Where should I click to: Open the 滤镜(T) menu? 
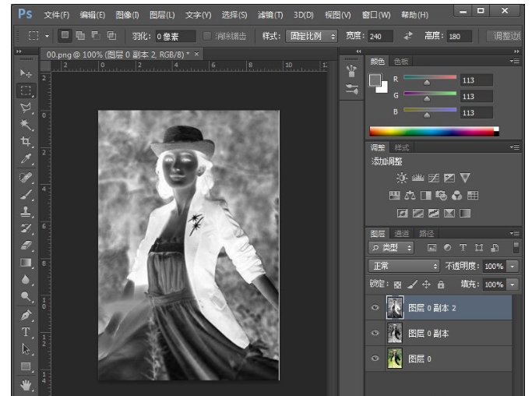click(270, 15)
